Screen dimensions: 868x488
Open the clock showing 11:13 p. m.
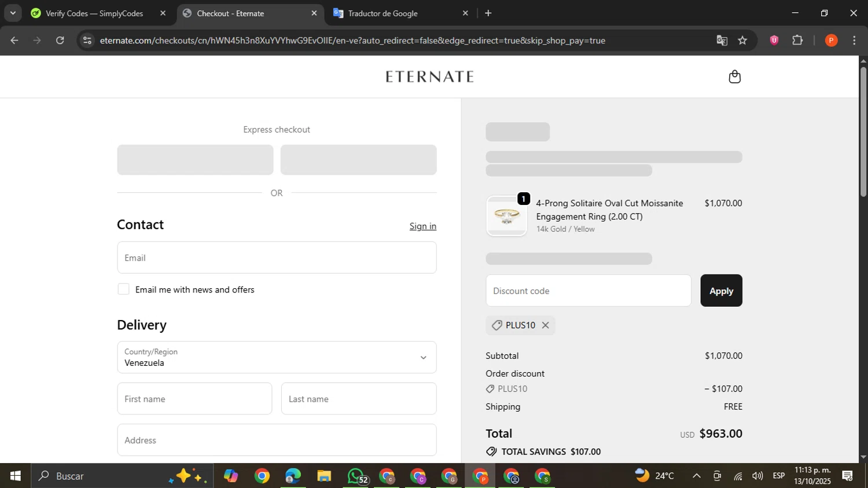812,476
